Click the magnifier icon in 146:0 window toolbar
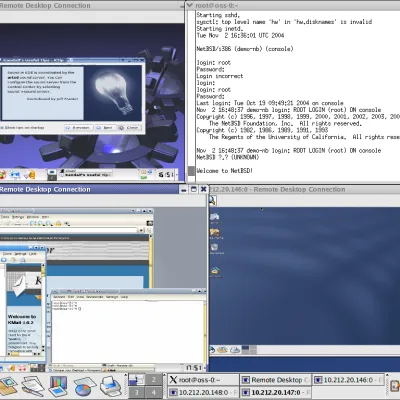The image size is (400, 400). (212, 200)
